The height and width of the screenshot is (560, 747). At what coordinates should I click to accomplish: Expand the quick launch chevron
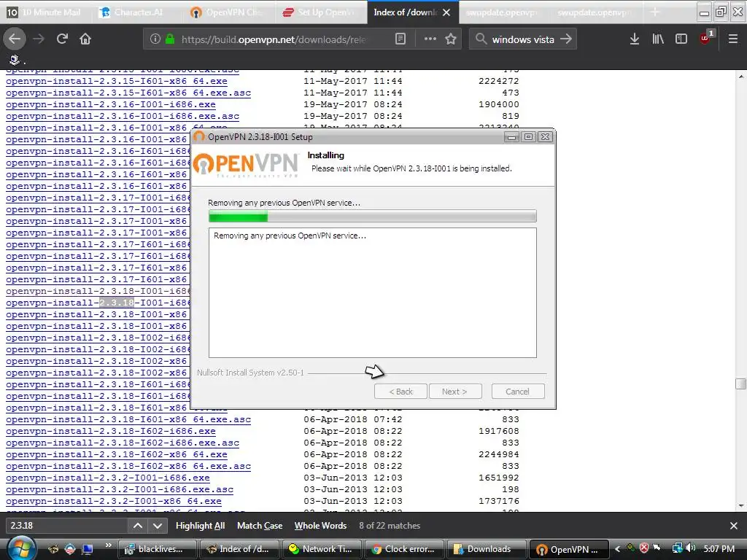[x=108, y=545]
